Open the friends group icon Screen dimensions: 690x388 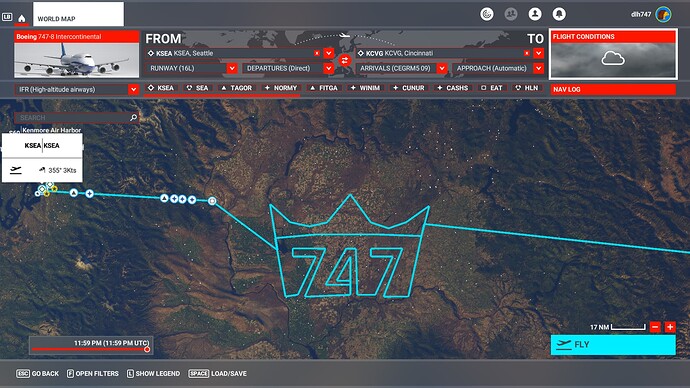(x=510, y=14)
